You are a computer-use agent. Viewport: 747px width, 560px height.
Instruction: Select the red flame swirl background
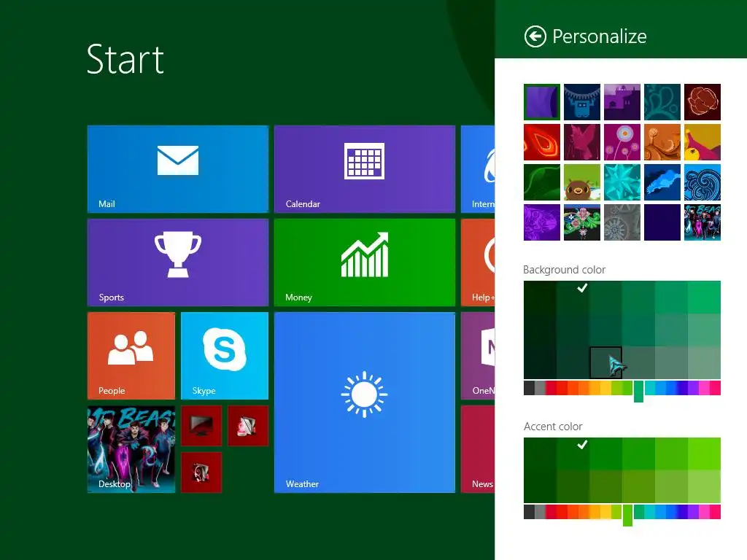pos(542,142)
